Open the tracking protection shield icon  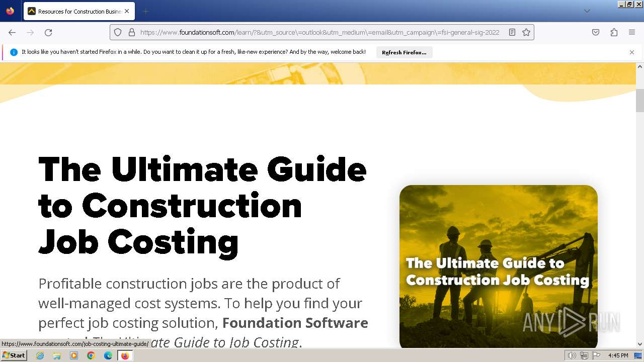pyautogui.click(x=118, y=32)
